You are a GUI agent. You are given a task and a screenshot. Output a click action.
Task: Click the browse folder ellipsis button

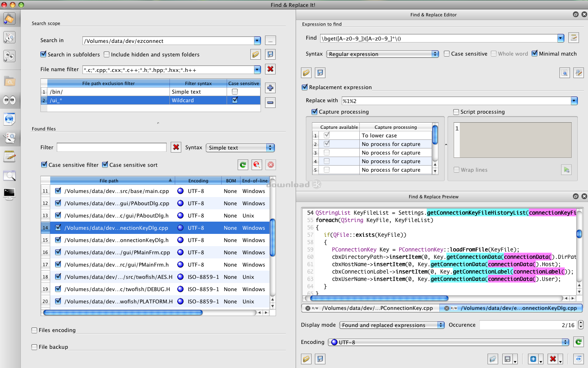pyautogui.click(x=270, y=40)
